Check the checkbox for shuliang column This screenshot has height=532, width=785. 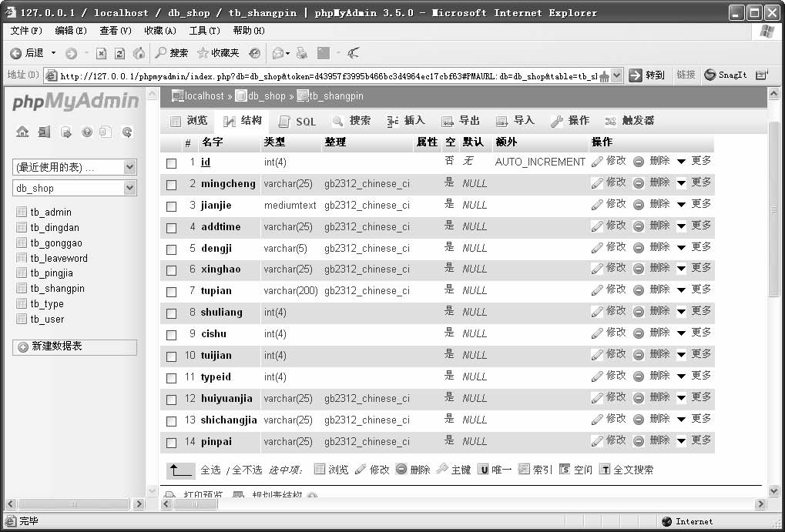(171, 313)
